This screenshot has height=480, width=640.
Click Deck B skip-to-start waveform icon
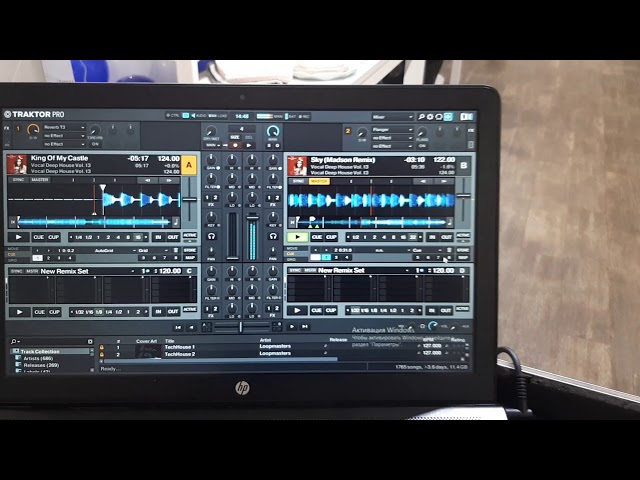click(292, 222)
